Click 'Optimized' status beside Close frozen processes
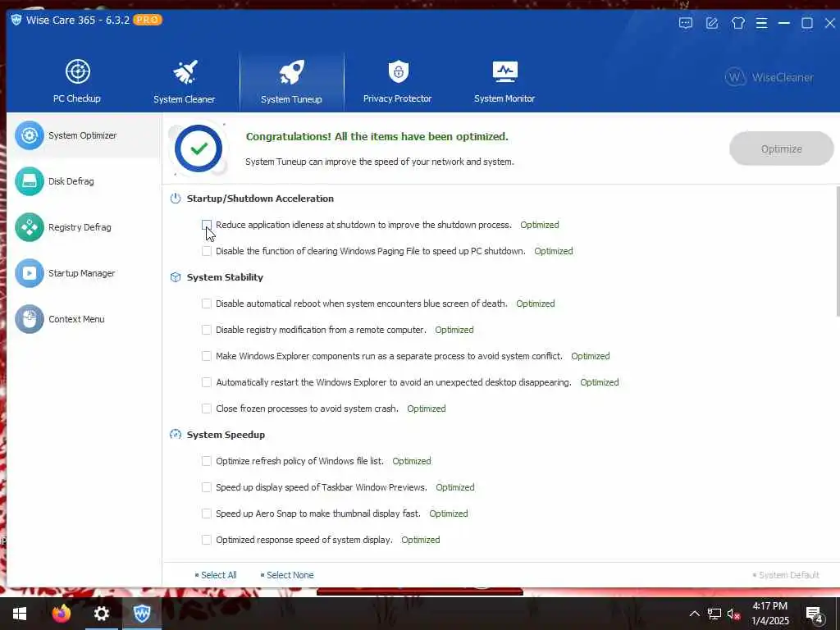Viewport: 840px width, 630px height. [427, 409]
